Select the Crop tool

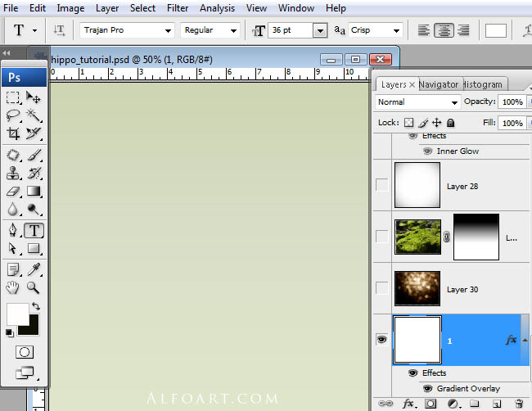[13, 133]
